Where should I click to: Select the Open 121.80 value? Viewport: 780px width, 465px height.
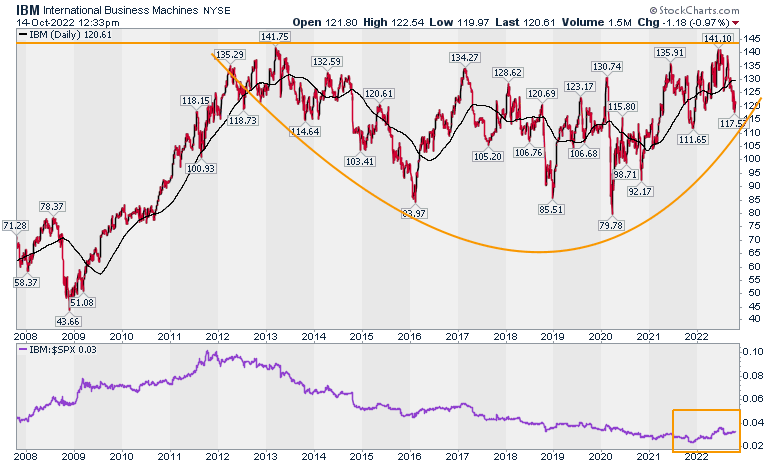pyautogui.click(x=325, y=22)
